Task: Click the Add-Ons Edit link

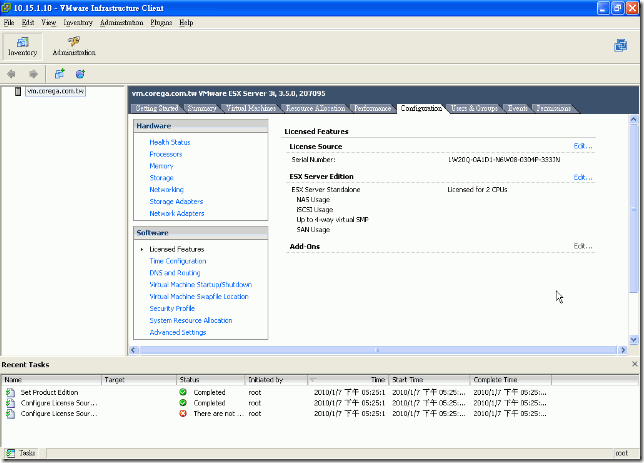Action: (583, 246)
